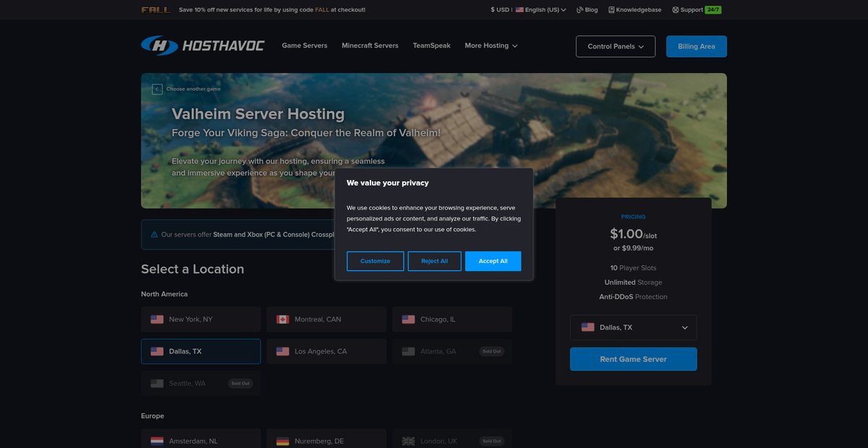This screenshot has height=448, width=868.
Task: Select Los Angeles, CA location
Action: point(327,351)
